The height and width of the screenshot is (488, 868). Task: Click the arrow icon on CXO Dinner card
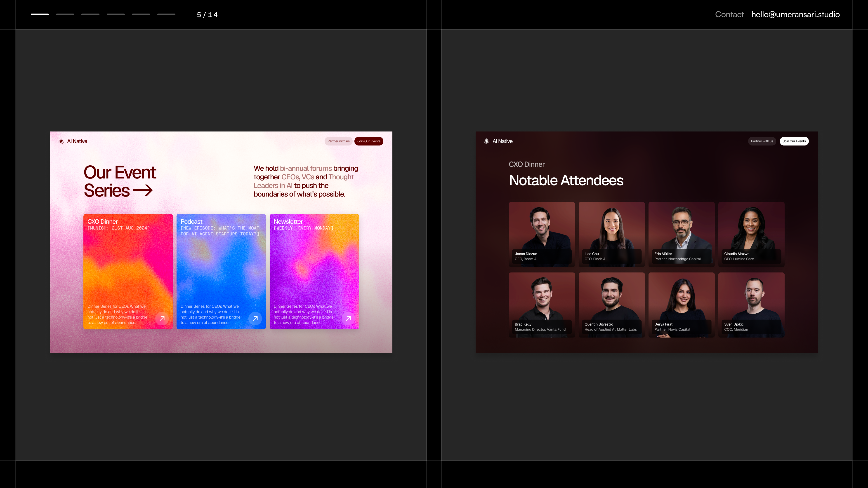pyautogui.click(x=162, y=318)
